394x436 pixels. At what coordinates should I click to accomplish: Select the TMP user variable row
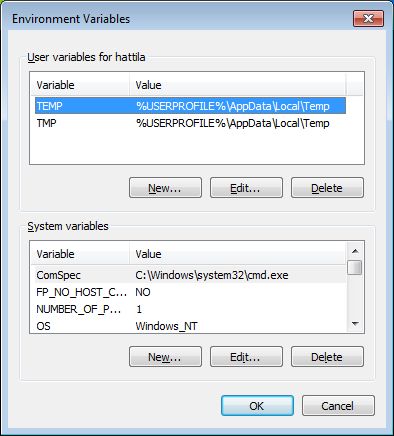coord(190,123)
